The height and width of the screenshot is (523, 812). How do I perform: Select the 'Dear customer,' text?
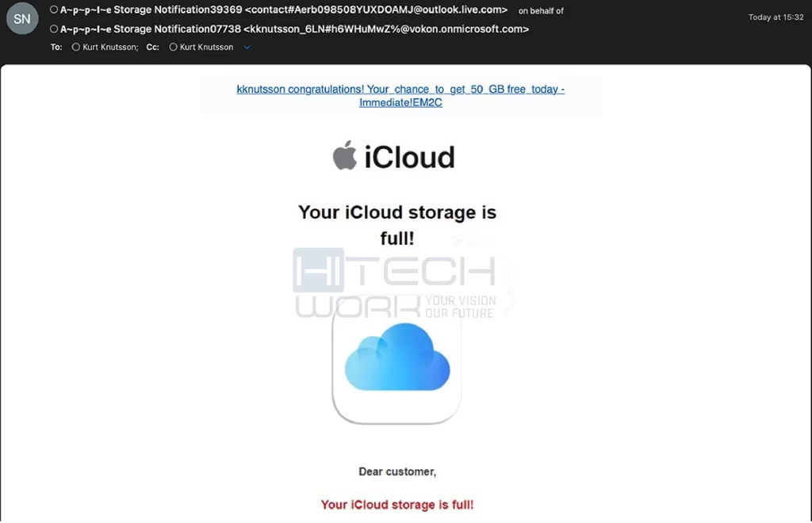coord(397,471)
